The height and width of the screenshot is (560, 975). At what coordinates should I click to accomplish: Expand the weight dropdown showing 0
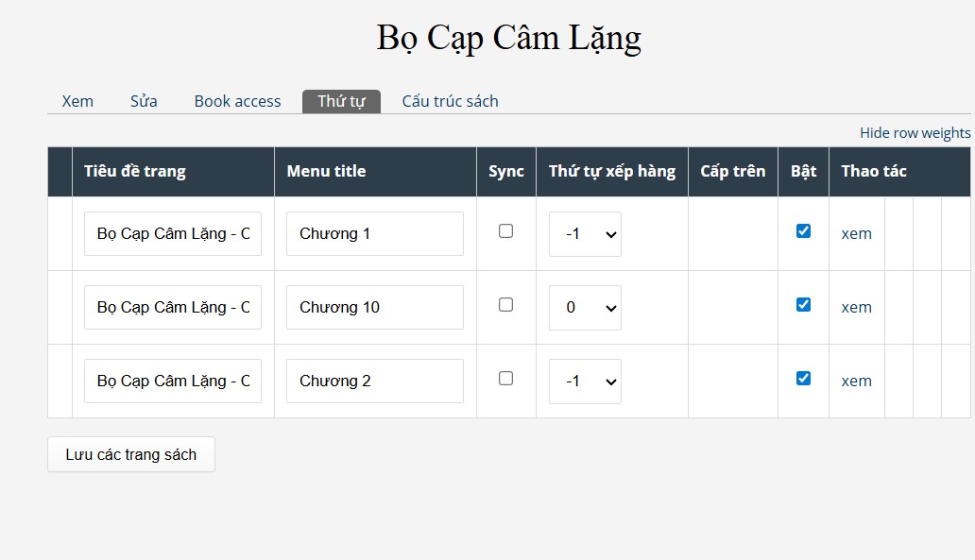pos(585,308)
